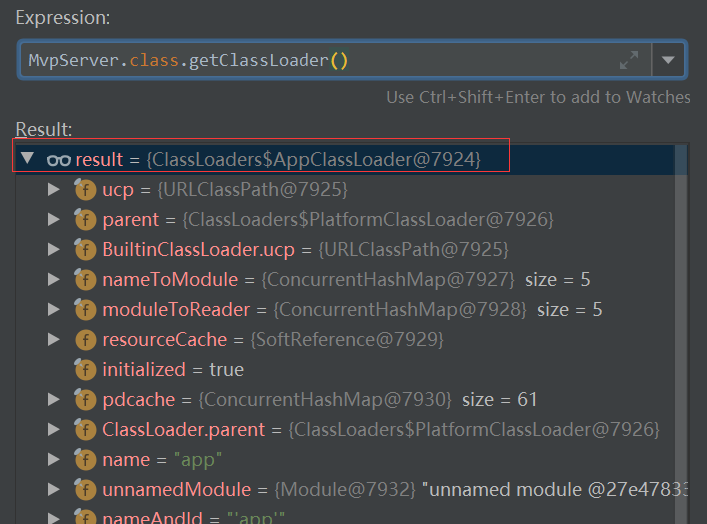Click the field icon beside parent
Viewport: 707px width, 524px height.
point(85,220)
